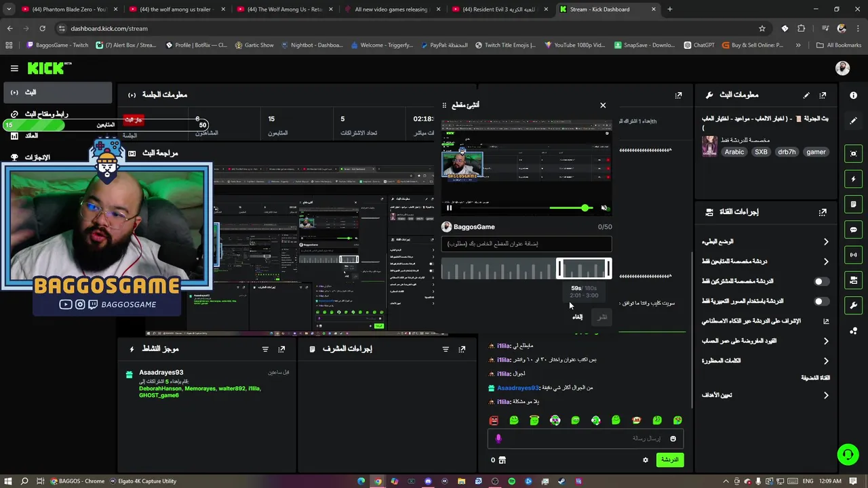Toggle emotes-only chat switch
This screenshot has height=488, width=868.
tap(821, 301)
